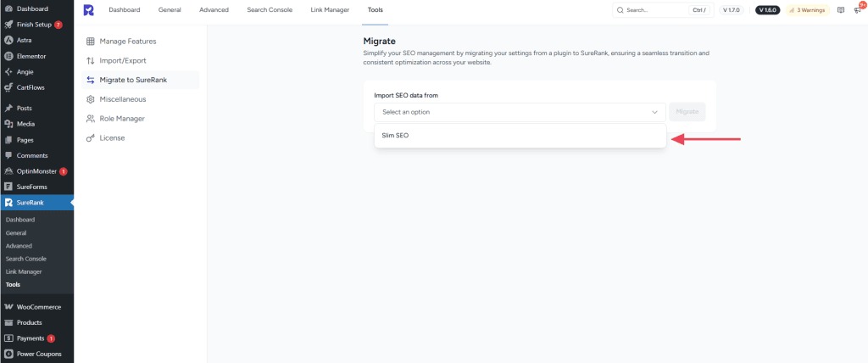Image resolution: width=868 pixels, height=363 pixels.
Task: Click the SureRank logo icon
Action: coord(89,10)
